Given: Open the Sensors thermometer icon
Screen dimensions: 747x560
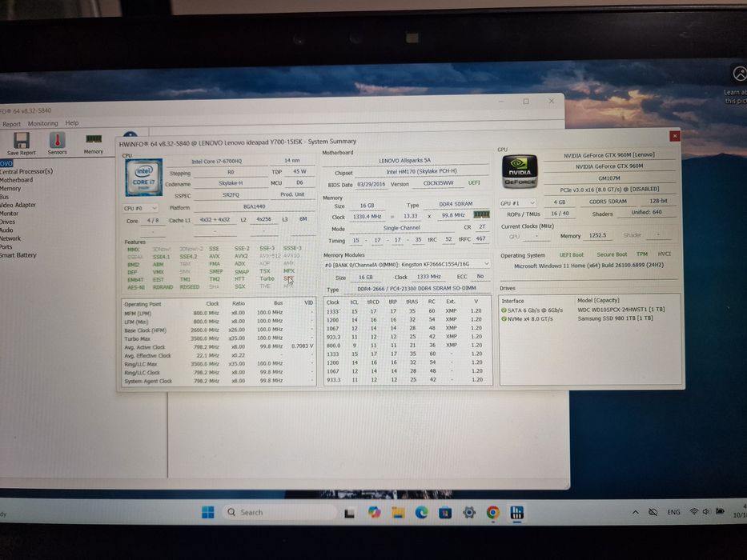Looking at the screenshot, I should [x=57, y=143].
